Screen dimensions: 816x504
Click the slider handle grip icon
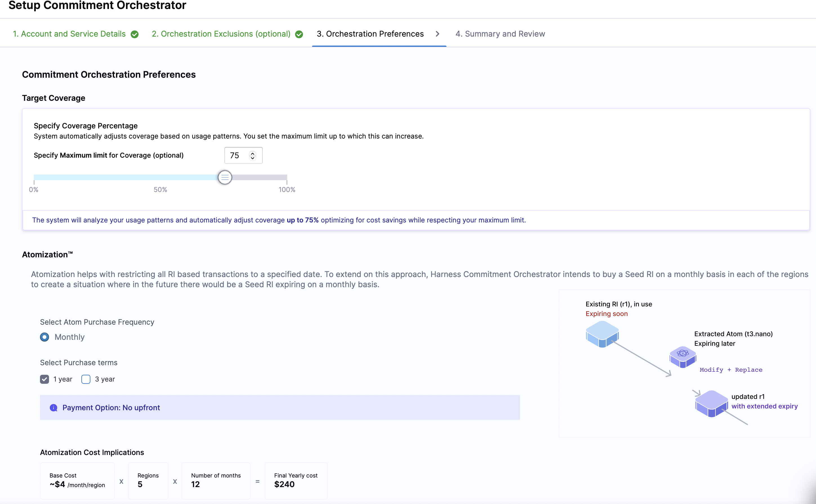pos(225,177)
